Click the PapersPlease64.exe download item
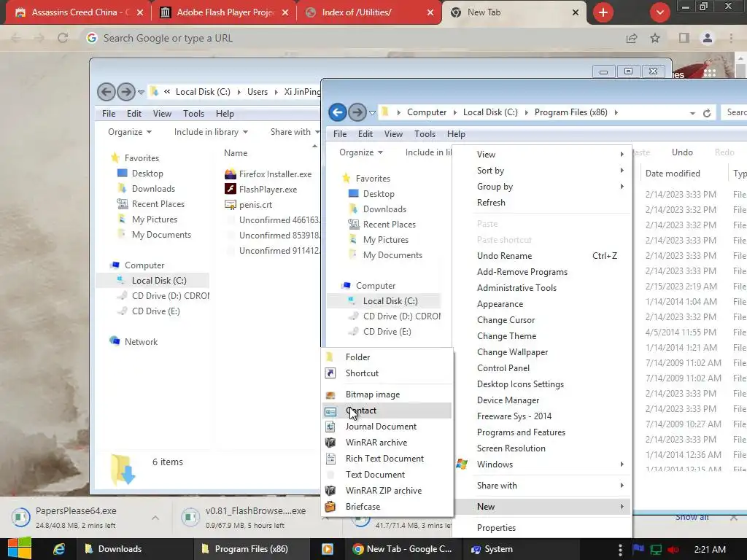Screen dimensions: 747x560 click(x=76, y=518)
